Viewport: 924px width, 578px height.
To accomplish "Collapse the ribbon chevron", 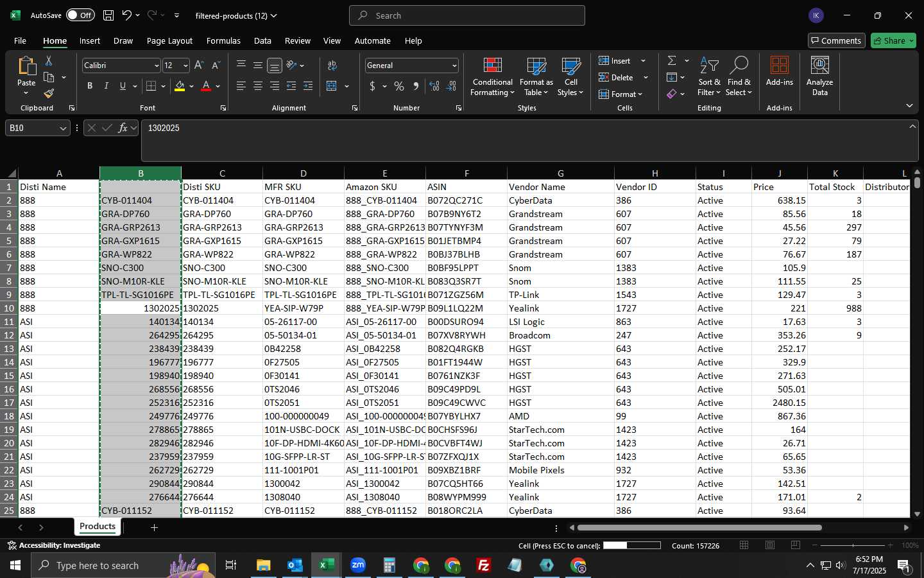I will point(909,105).
